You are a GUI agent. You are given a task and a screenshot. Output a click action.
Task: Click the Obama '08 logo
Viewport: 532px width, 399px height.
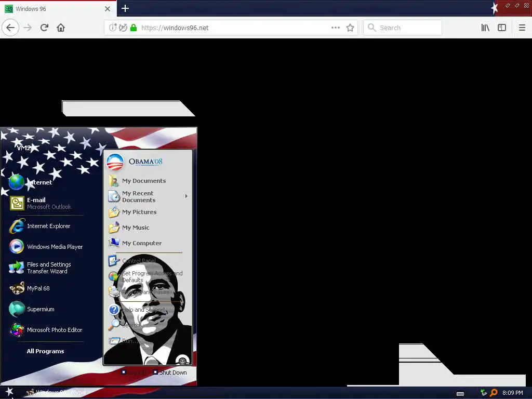click(135, 162)
